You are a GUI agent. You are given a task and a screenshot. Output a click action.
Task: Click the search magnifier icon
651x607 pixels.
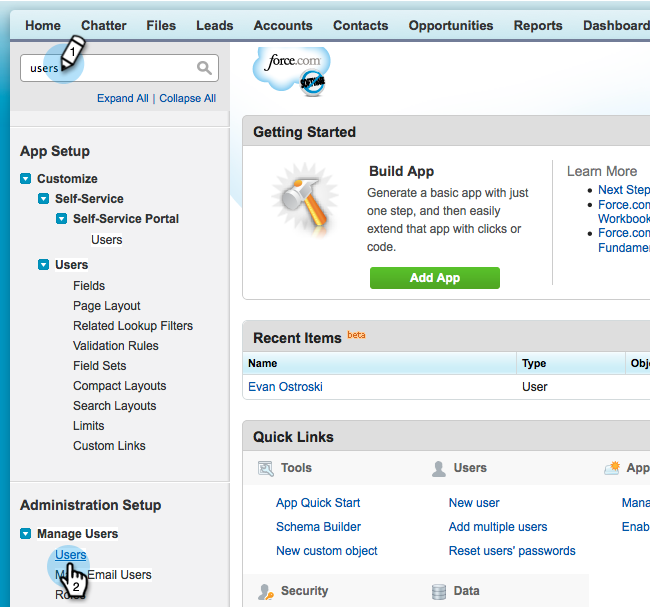[204, 68]
